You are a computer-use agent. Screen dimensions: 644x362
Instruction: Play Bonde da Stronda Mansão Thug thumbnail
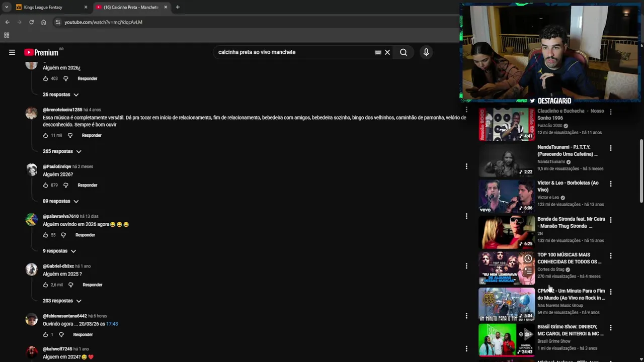click(x=507, y=232)
